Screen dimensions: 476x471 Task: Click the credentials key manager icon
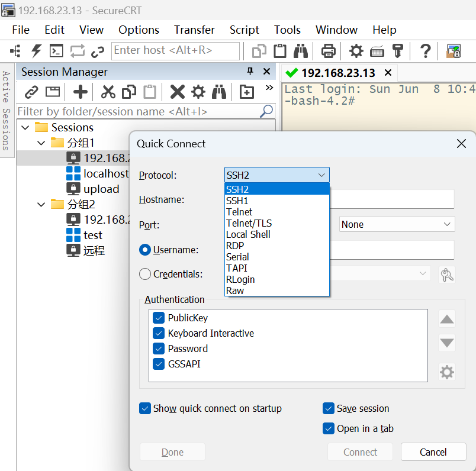[447, 275]
